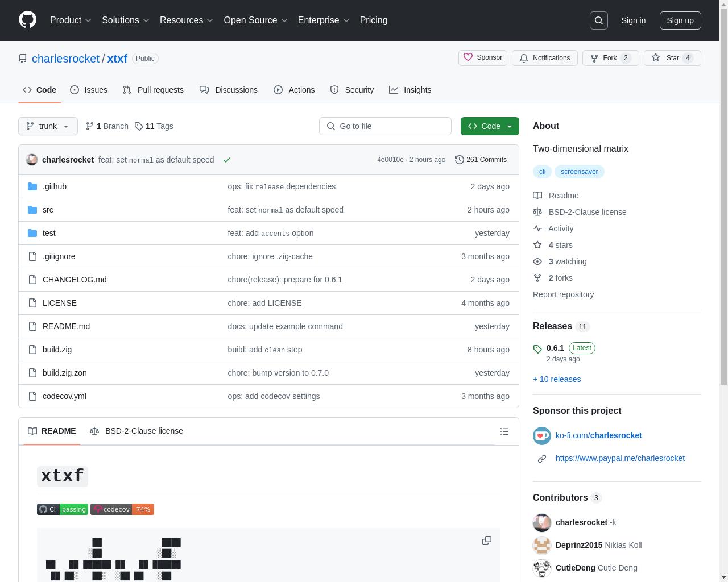
Task: Switch to the Security tab
Action: [352, 90]
